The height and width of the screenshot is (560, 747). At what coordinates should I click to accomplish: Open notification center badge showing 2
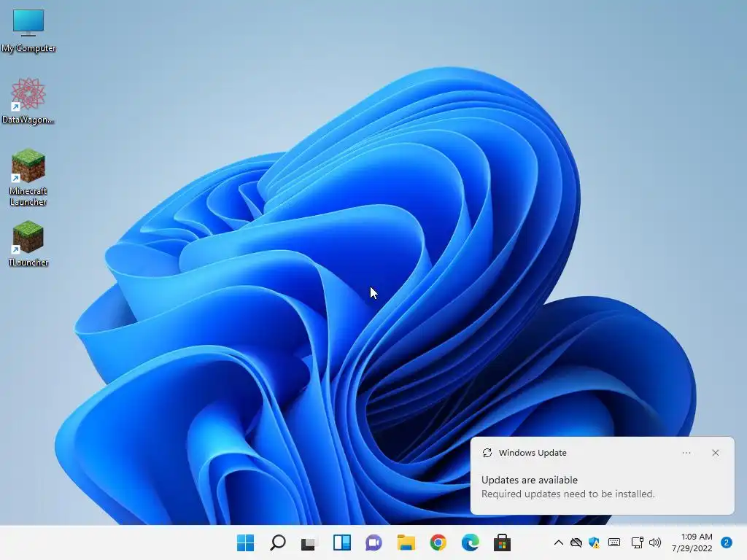727,542
